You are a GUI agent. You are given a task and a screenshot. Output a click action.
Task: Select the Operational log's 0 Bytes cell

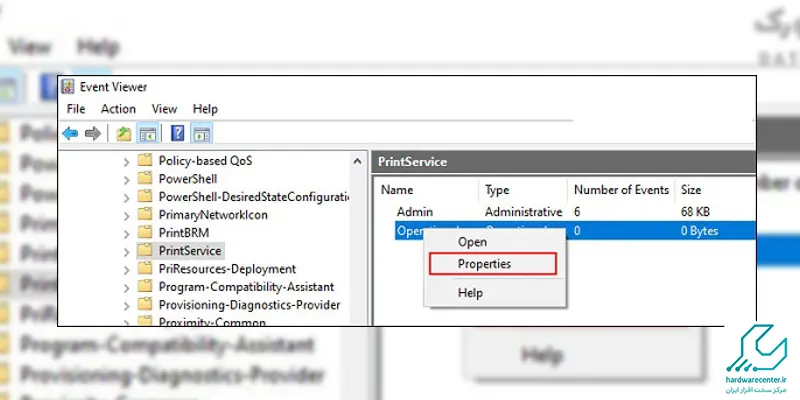click(699, 231)
